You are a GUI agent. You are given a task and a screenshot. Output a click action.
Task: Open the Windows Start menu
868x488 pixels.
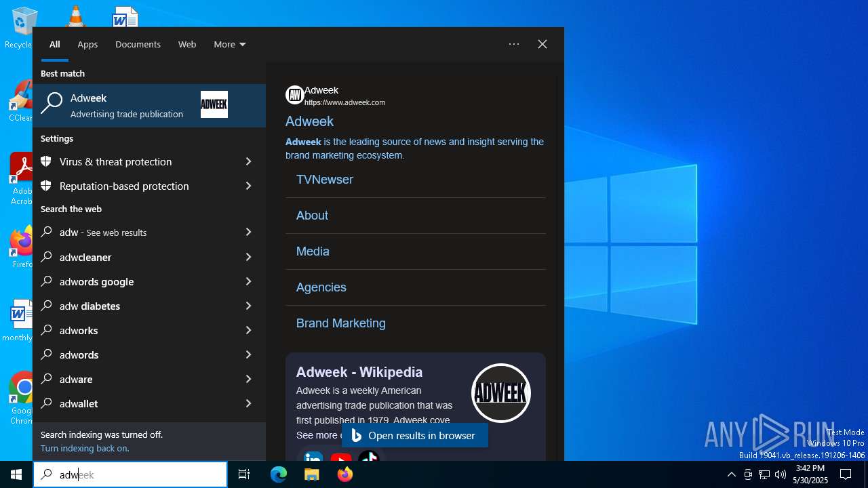point(16,474)
